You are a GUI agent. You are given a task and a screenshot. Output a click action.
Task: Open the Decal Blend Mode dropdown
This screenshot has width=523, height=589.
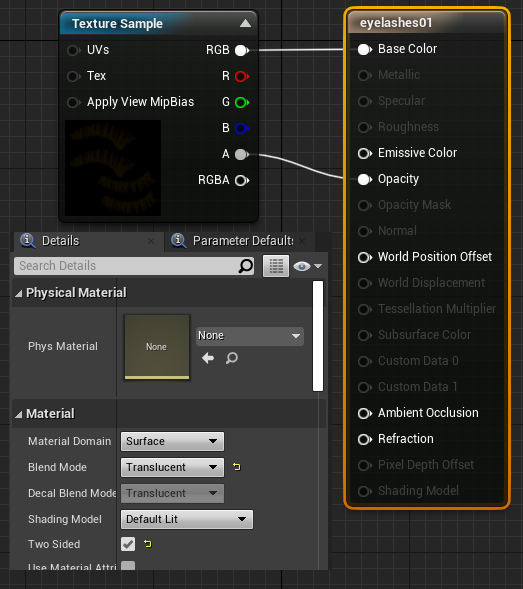pos(172,493)
